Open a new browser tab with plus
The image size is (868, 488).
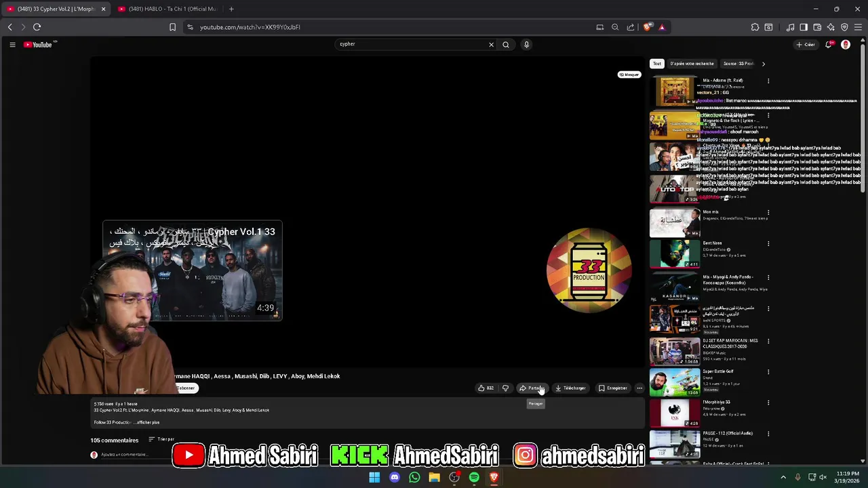231,9
